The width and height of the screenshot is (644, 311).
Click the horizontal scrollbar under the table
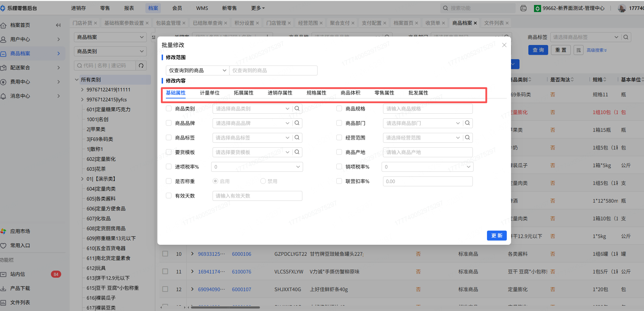point(225,307)
